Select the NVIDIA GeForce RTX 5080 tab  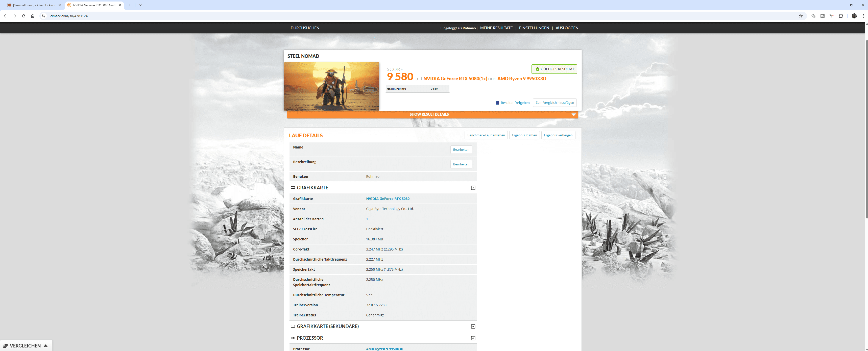(94, 5)
